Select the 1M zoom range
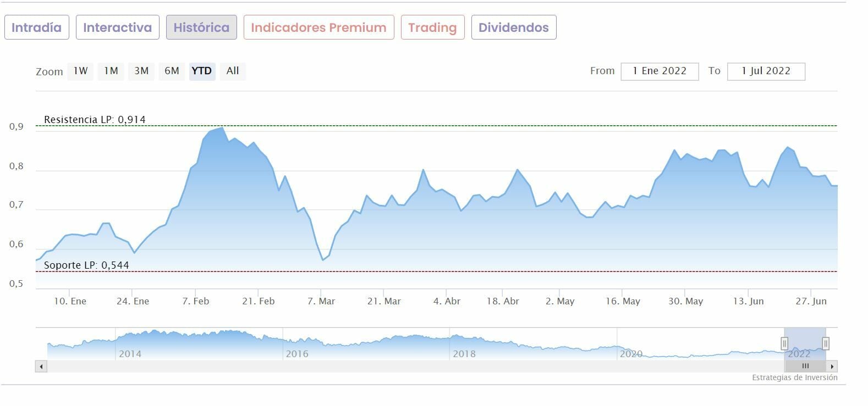The width and height of the screenshot is (868, 406). tap(111, 71)
